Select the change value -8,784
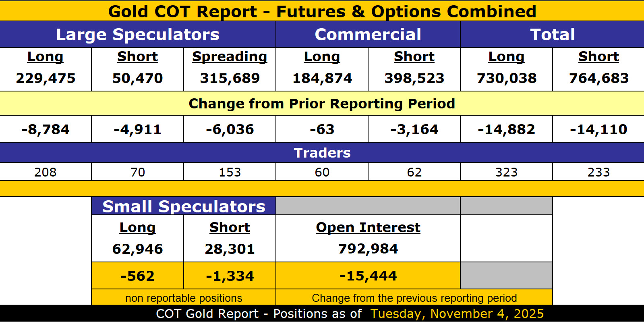 pos(46,129)
